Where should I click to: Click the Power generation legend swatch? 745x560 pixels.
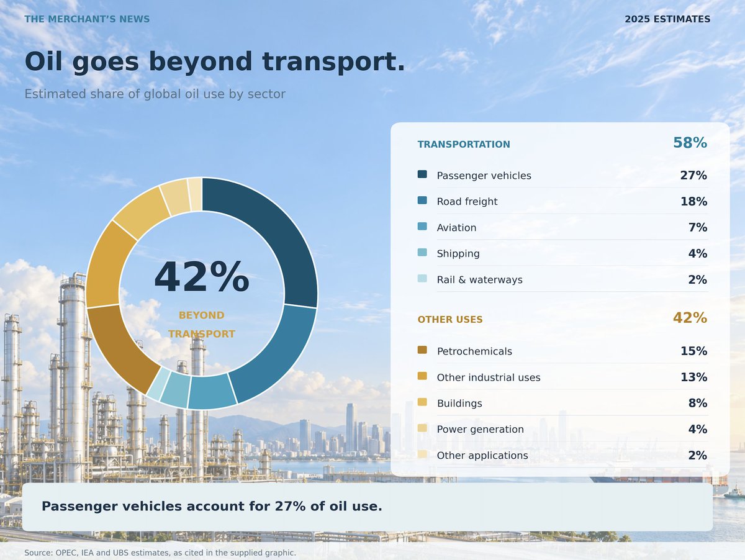(x=422, y=429)
